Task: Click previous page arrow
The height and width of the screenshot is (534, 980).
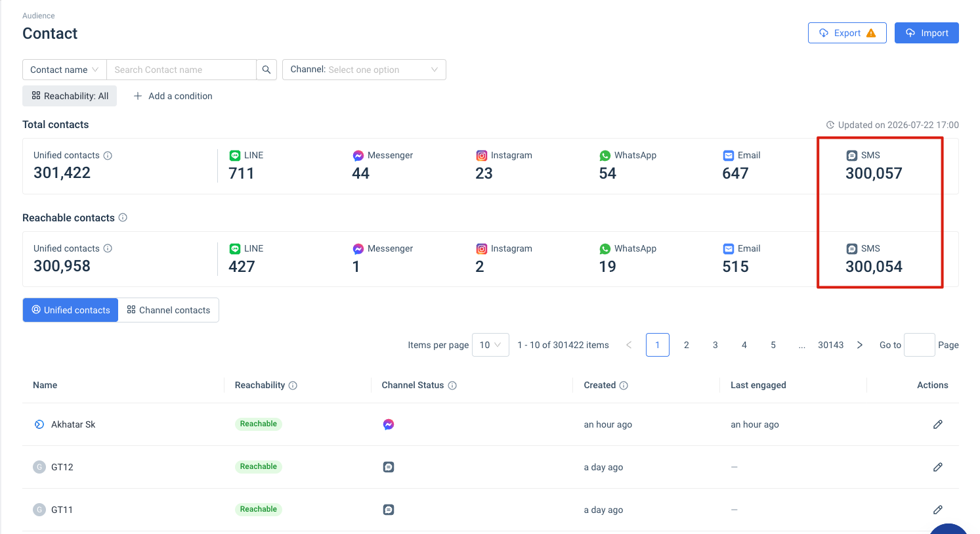Action: [629, 345]
